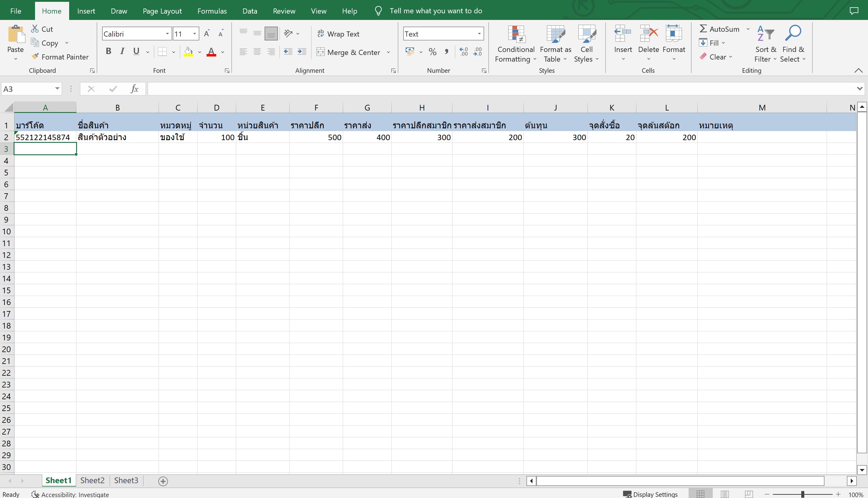Image resolution: width=868 pixels, height=498 pixels.
Task: Open the Calibri font name dropdown
Action: [x=167, y=34]
